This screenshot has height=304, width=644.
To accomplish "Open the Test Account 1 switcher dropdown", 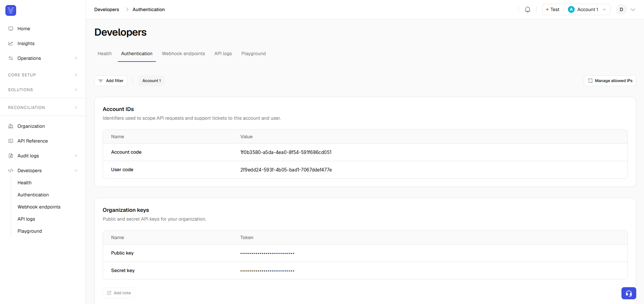I will click(576, 9).
